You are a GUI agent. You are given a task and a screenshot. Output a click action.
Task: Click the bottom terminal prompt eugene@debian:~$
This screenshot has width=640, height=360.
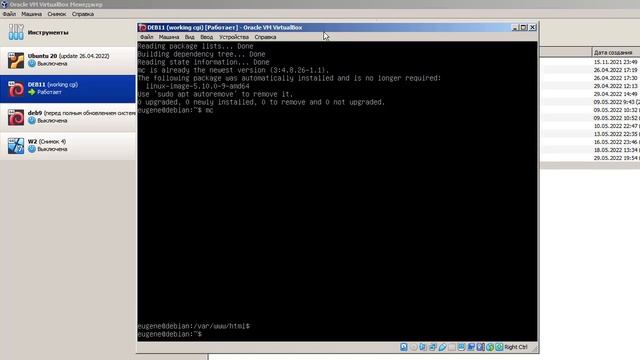click(x=169, y=334)
